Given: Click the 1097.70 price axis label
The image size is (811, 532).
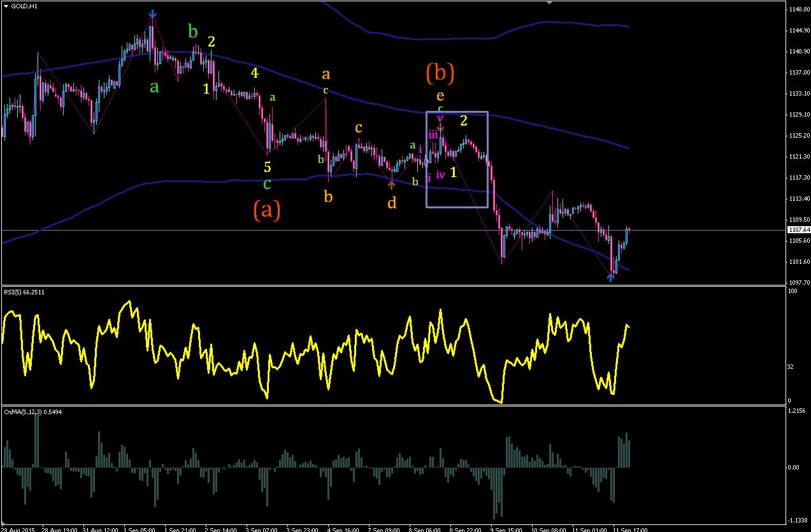Looking at the screenshot, I should coord(798,282).
